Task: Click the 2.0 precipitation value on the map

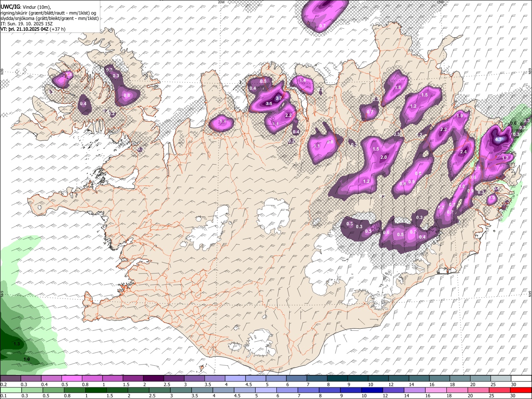Action: pos(384,157)
